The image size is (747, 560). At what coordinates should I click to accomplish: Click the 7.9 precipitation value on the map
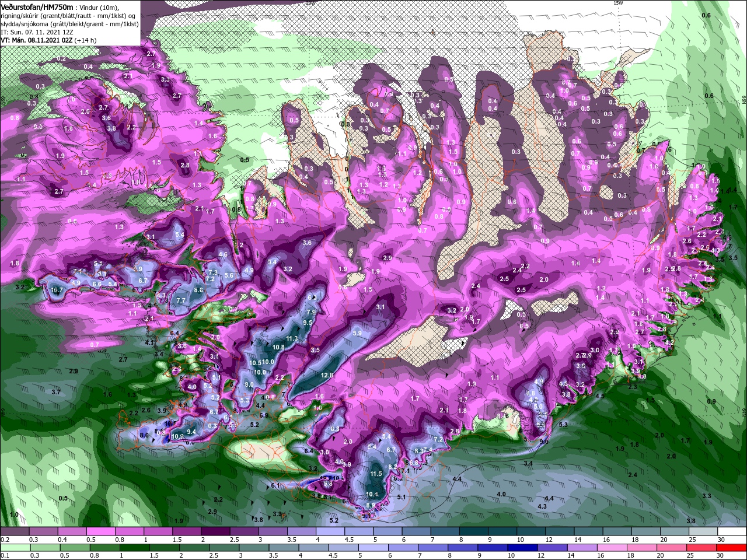[x=310, y=312]
